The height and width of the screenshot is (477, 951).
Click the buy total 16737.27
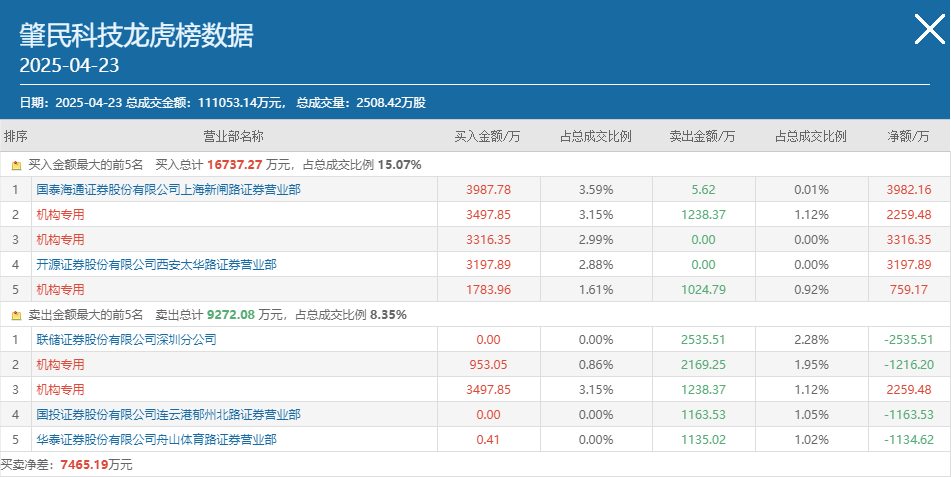(x=234, y=165)
